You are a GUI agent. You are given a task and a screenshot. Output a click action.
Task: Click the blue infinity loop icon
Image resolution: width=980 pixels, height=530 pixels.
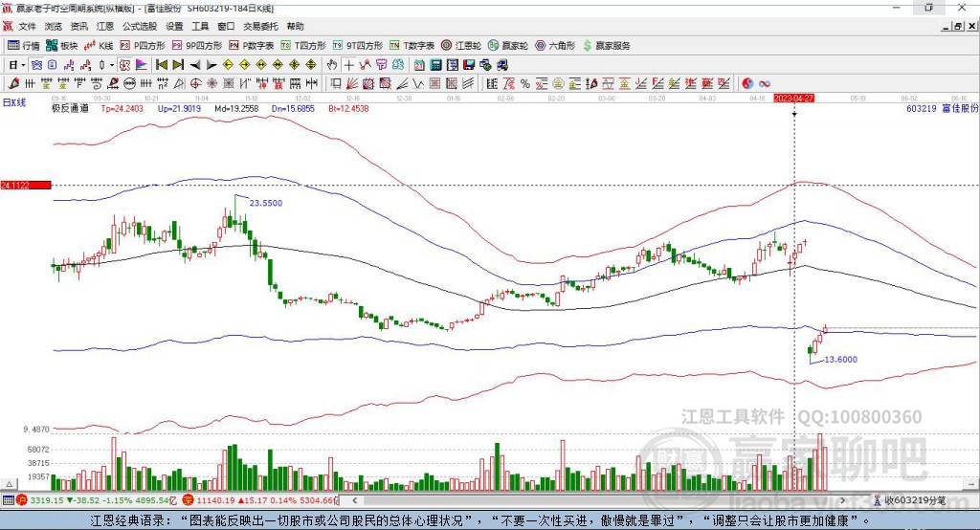tap(765, 84)
